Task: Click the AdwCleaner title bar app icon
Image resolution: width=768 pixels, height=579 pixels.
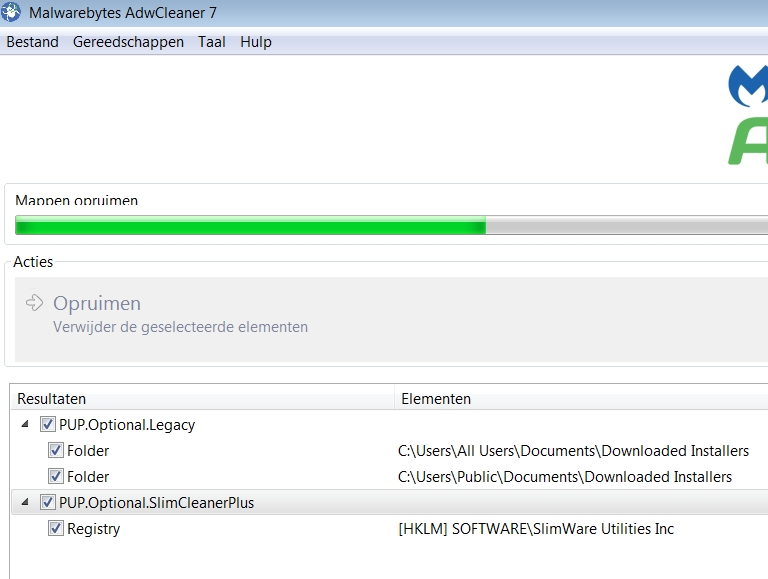Action: point(11,12)
